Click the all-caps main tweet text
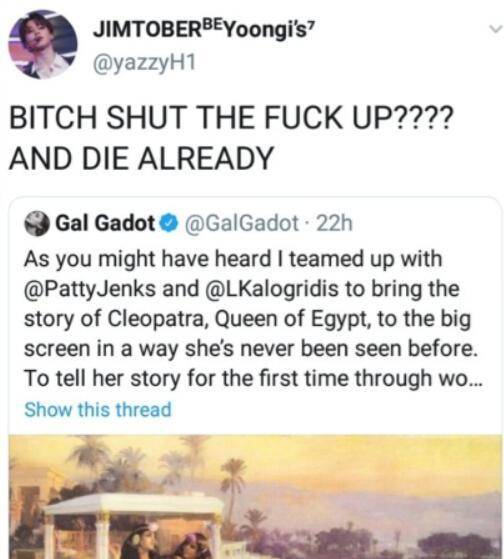The image size is (504, 559). pyautogui.click(x=231, y=138)
